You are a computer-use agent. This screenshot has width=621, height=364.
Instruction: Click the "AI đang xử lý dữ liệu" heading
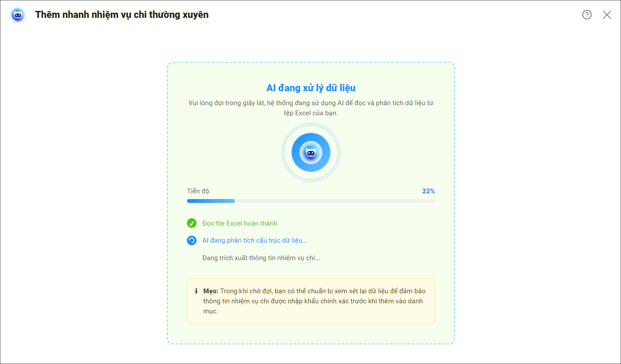(310, 88)
